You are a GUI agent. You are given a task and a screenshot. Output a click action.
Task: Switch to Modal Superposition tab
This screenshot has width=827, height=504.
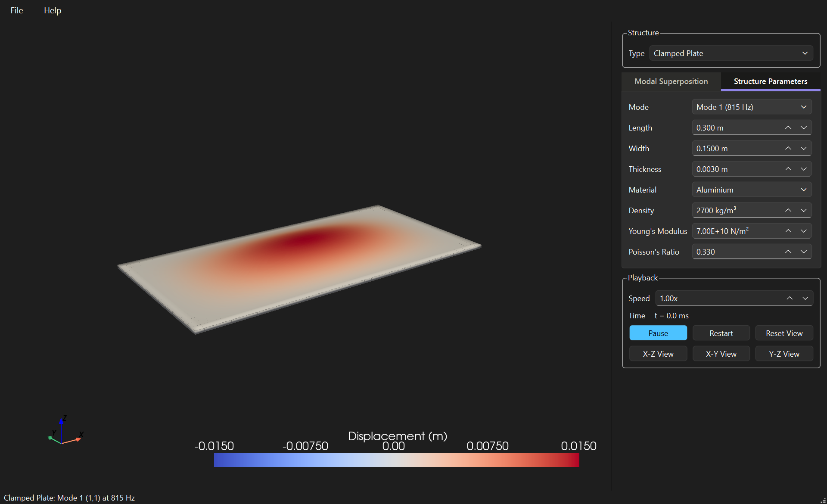click(671, 81)
